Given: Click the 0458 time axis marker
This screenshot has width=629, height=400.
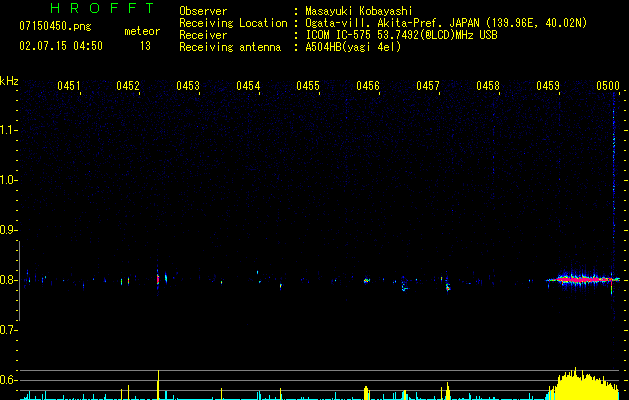Looking at the screenshot, I should coord(488,86).
